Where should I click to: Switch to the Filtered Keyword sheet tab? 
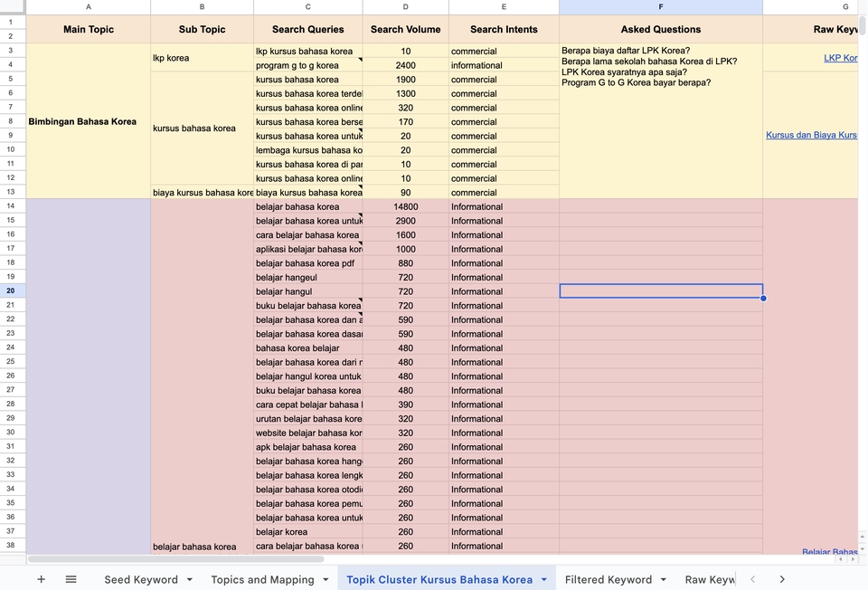[608, 579]
